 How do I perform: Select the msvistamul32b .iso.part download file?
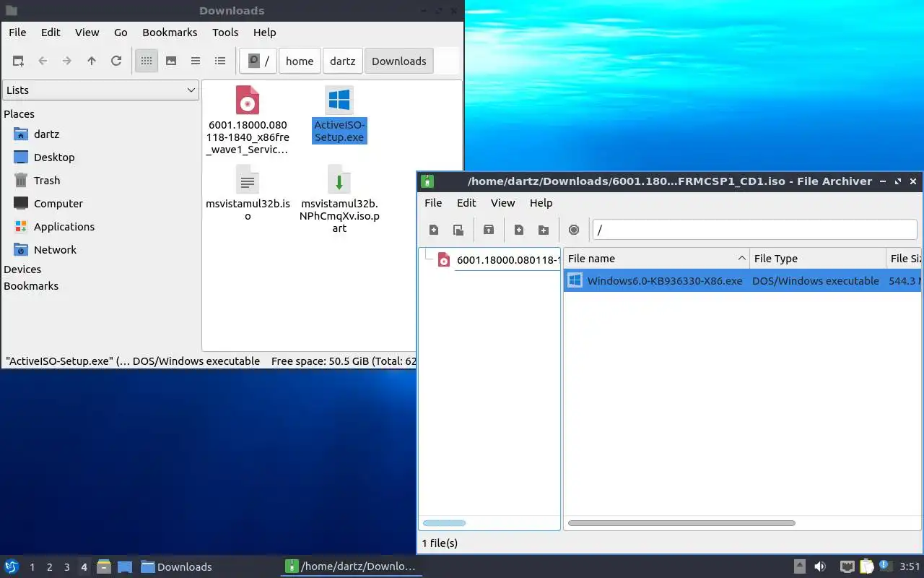click(339, 199)
